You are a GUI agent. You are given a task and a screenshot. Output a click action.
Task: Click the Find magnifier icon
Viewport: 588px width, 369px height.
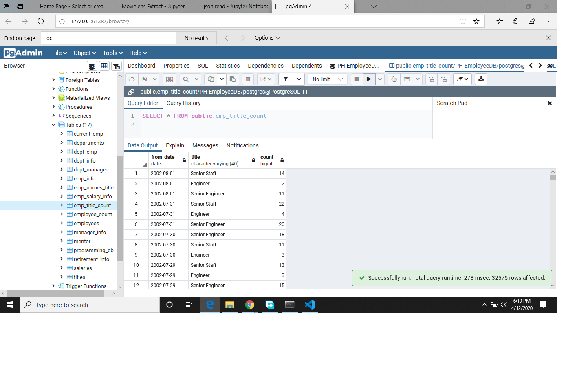coord(186,79)
